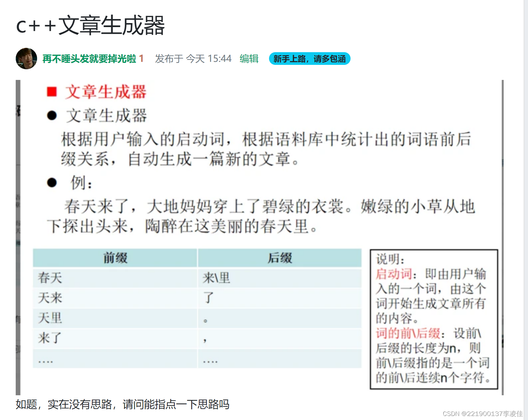Click the red heading 文章生成器 in slide

click(x=106, y=92)
